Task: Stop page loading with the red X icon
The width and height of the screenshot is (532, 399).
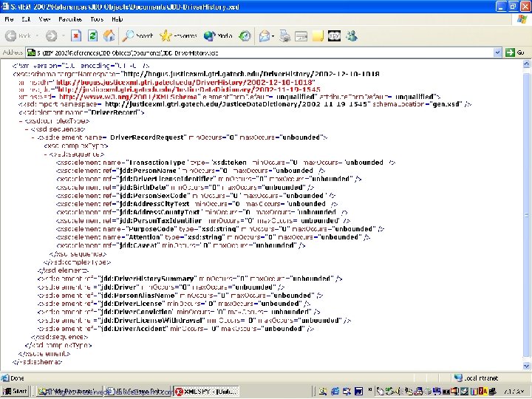Action: pos(76,35)
